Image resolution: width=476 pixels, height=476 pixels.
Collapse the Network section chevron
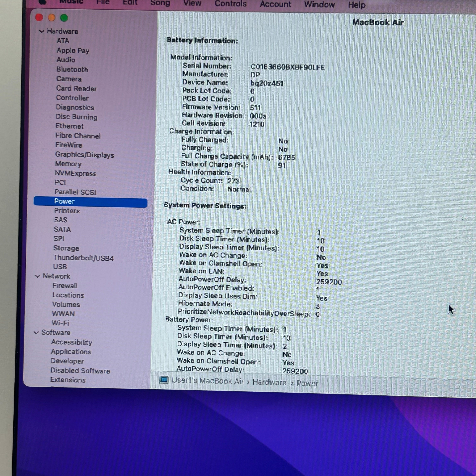tap(37, 276)
